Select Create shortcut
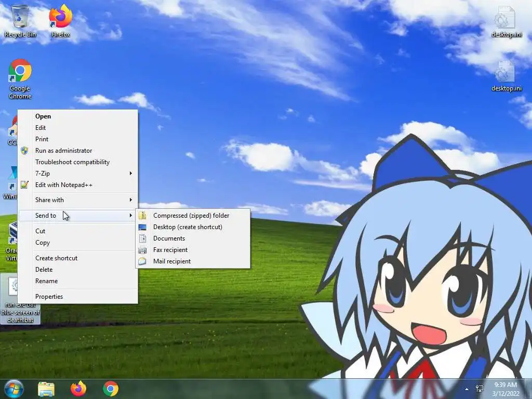Screen dimensions: 532x399 click(78, 258)
